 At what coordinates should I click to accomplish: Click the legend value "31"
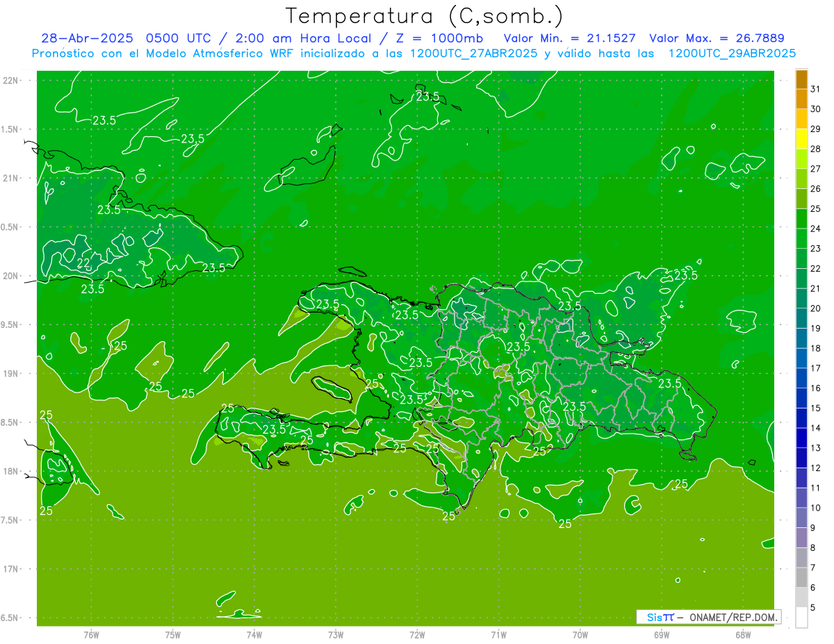pyautogui.click(x=816, y=88)
